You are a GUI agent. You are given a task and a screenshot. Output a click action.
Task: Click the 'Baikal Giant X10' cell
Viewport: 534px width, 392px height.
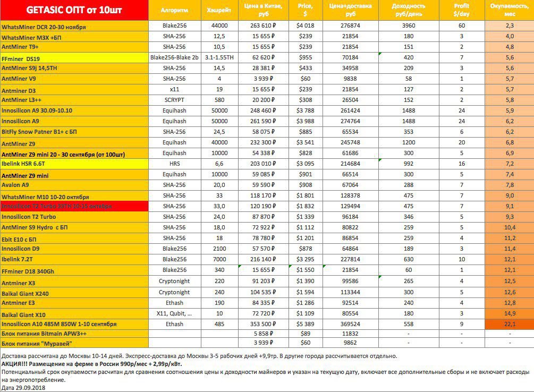pos(74,314)
